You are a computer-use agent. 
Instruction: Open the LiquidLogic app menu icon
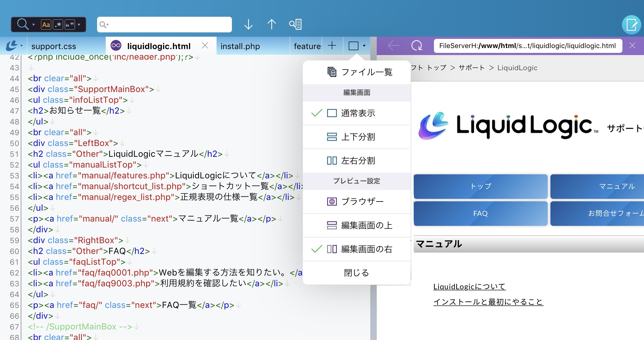pyautogui.click(x=12, y=46)
